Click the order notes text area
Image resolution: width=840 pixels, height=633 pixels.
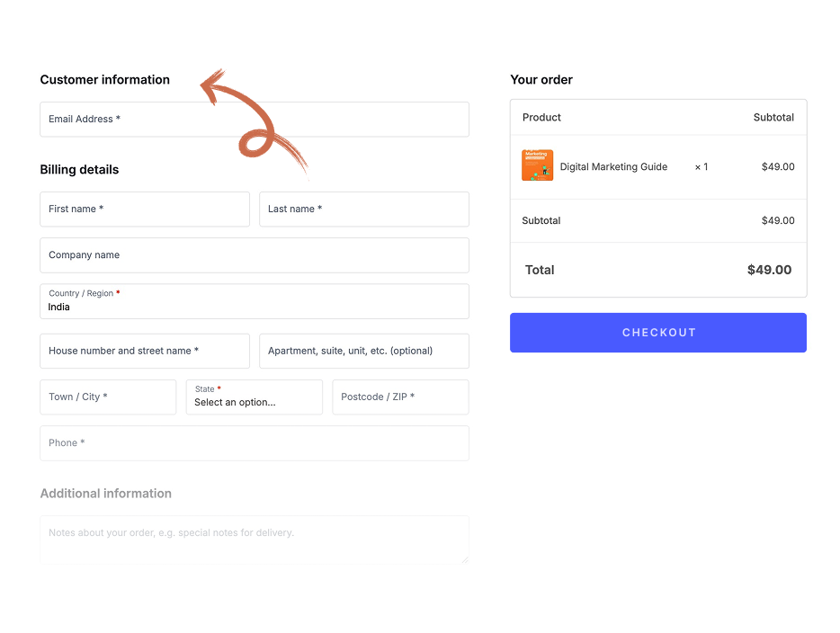[254, 539]
